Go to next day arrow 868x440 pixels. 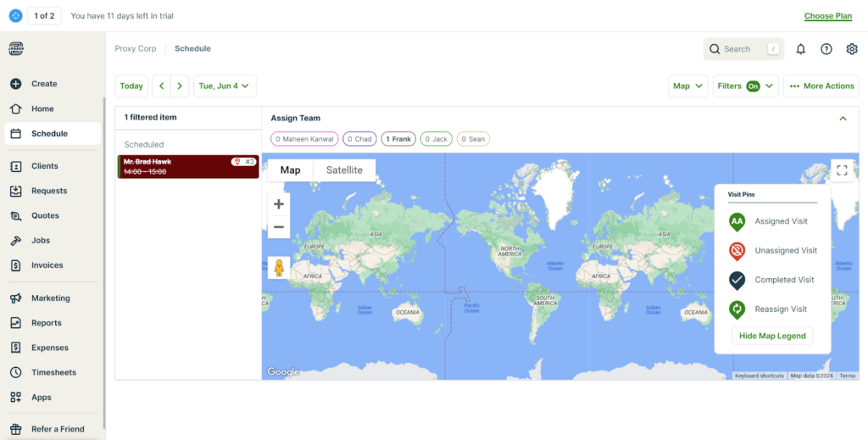[x=180, y=86]
